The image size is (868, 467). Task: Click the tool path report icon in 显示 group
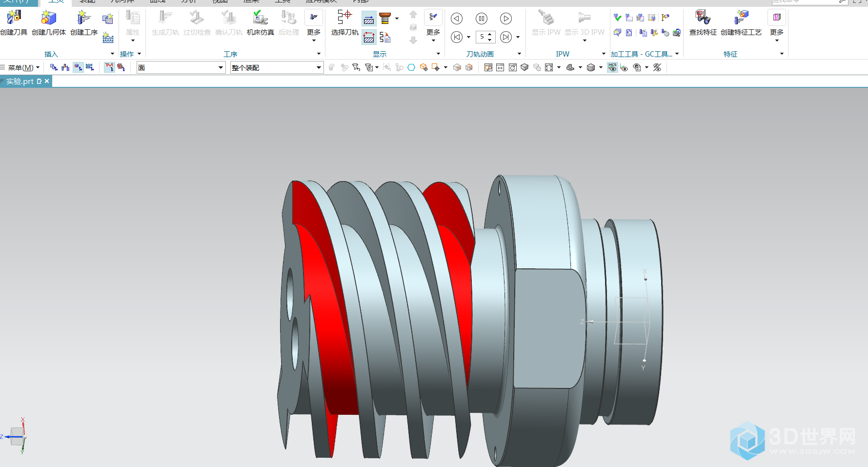(385, 37)
